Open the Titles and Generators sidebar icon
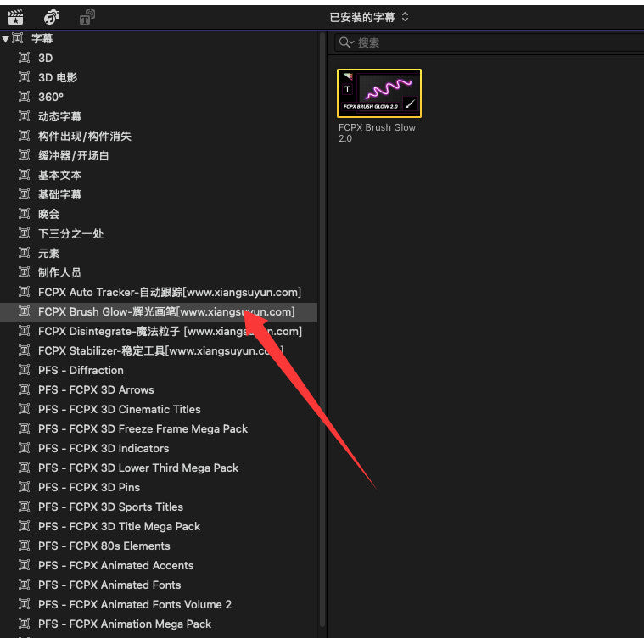Screen dimensions: 644x644 (x=87, y=17)
